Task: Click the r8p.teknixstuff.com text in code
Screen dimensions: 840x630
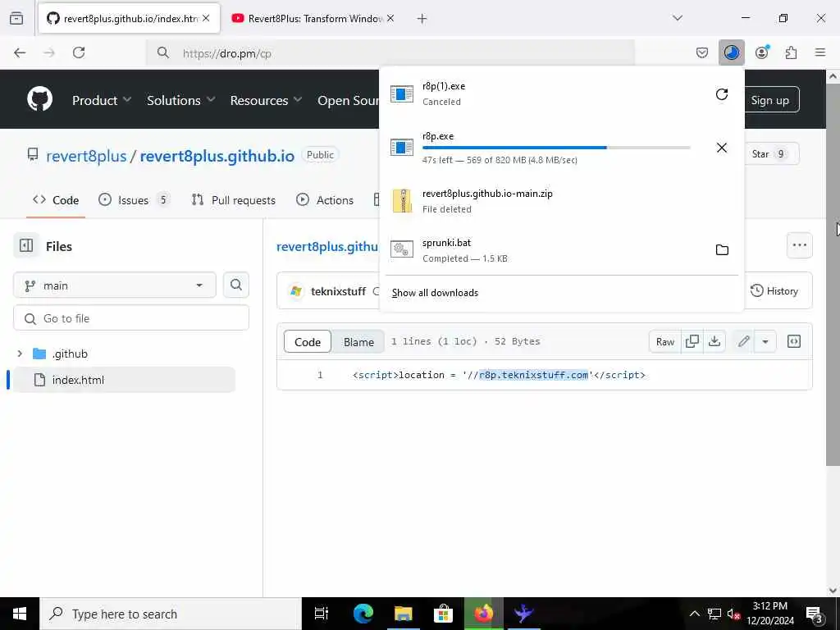Action: [x=533, y=375]
